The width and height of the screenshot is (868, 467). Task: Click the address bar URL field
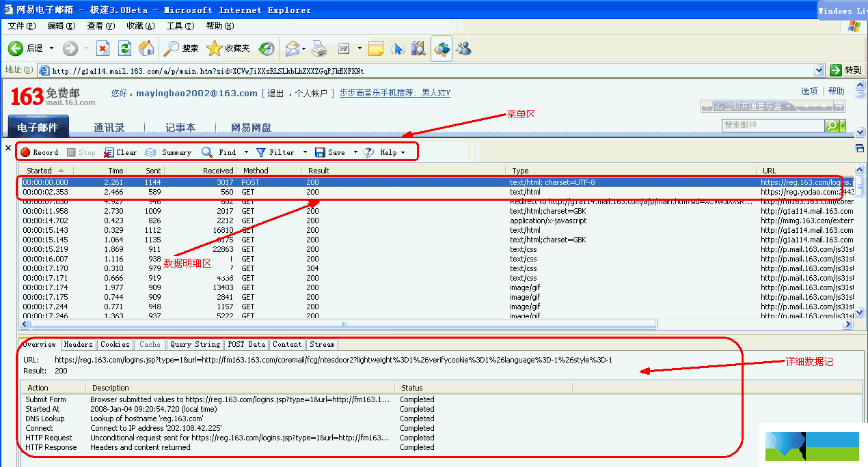[431, 70]
